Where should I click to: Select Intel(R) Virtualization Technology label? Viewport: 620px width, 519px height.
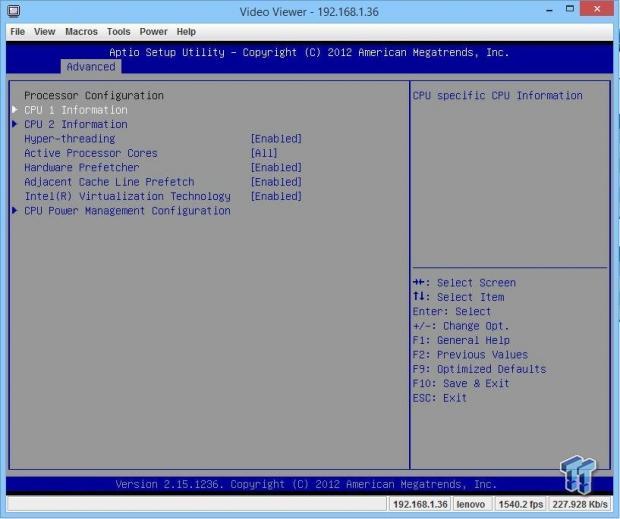pyautogui.click(x=127, y=196)
